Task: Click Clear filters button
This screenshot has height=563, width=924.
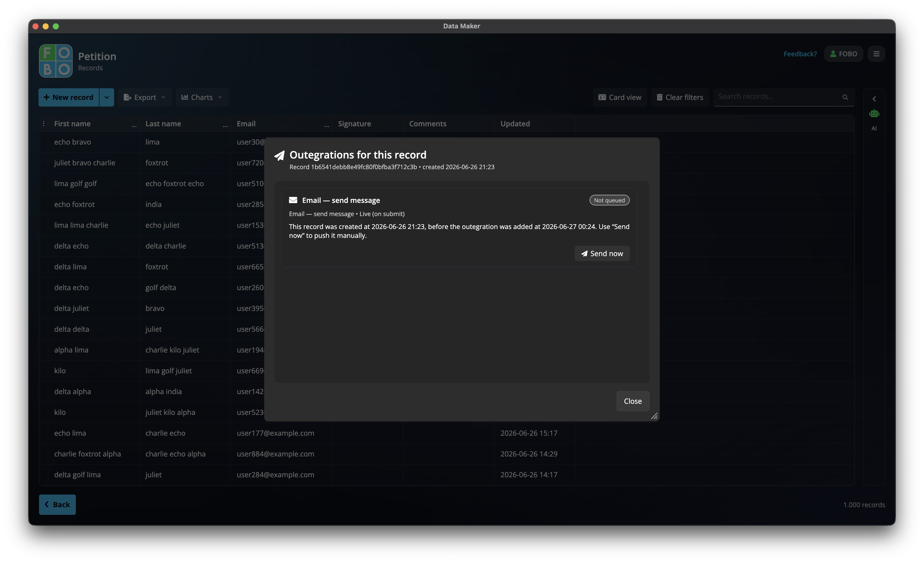Action: click(x=680, y=98)
